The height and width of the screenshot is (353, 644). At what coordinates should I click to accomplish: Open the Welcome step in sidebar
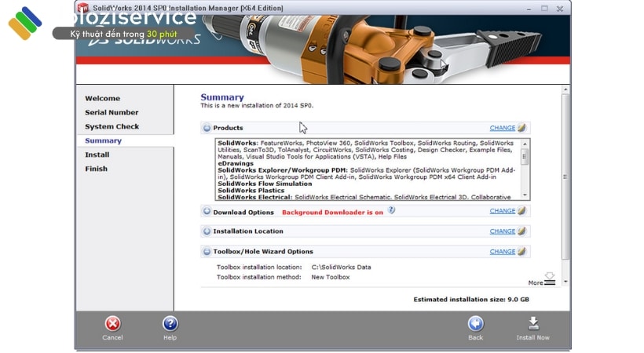point(102,98)
